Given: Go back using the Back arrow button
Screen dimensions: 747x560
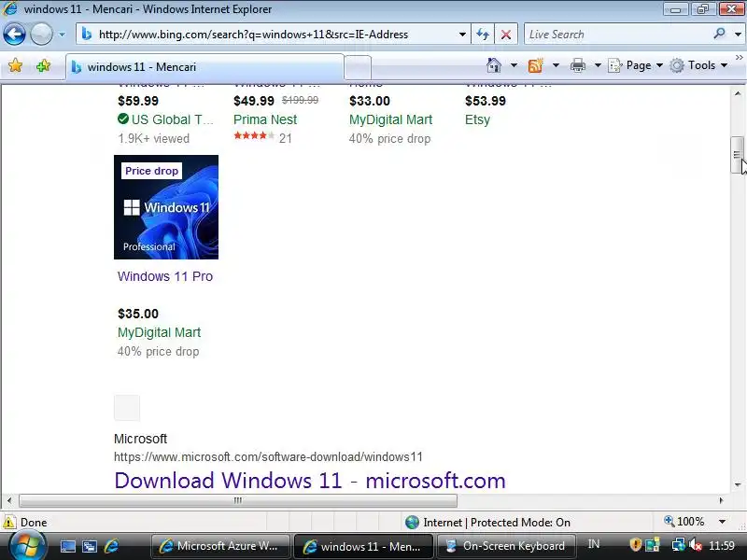Looking at the screenshot, I should (14, 35).
